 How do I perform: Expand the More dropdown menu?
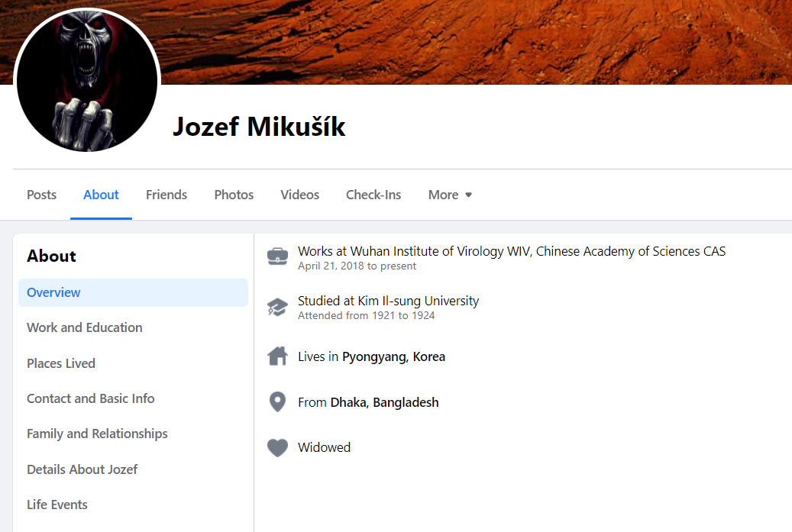(x=450, y=195)
